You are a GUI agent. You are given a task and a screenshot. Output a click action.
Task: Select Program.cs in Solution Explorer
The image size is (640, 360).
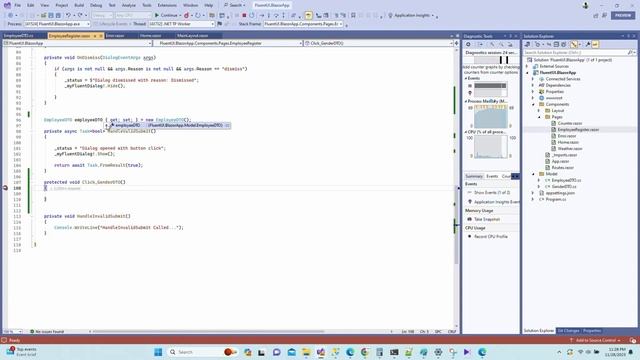555,199
